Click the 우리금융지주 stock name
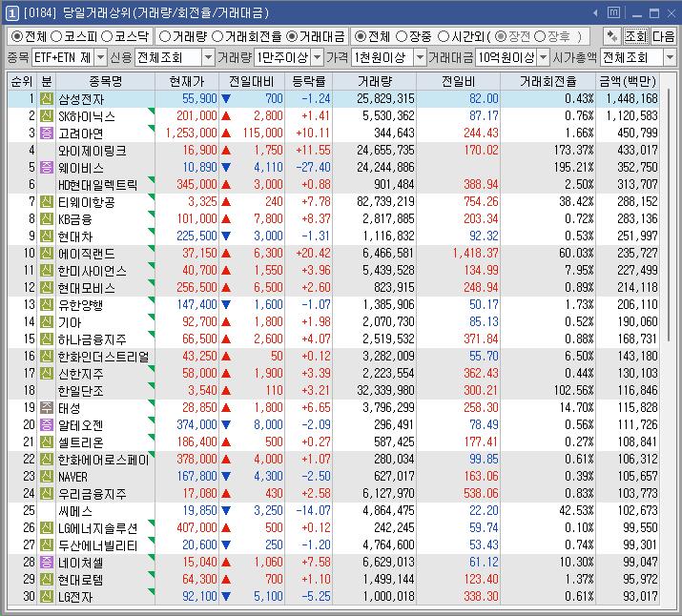 click(93, 494)
